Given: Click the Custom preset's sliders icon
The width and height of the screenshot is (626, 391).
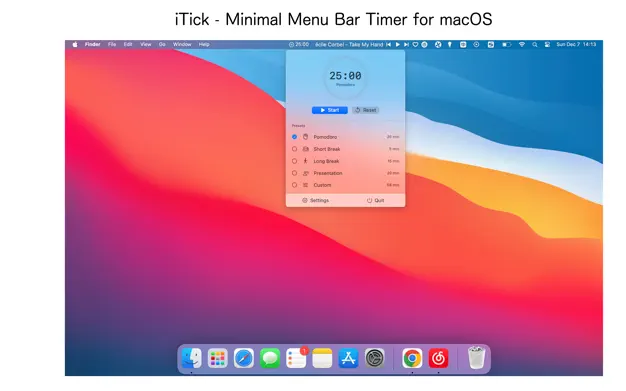Looking at the screenshot, I should point(305,185).
